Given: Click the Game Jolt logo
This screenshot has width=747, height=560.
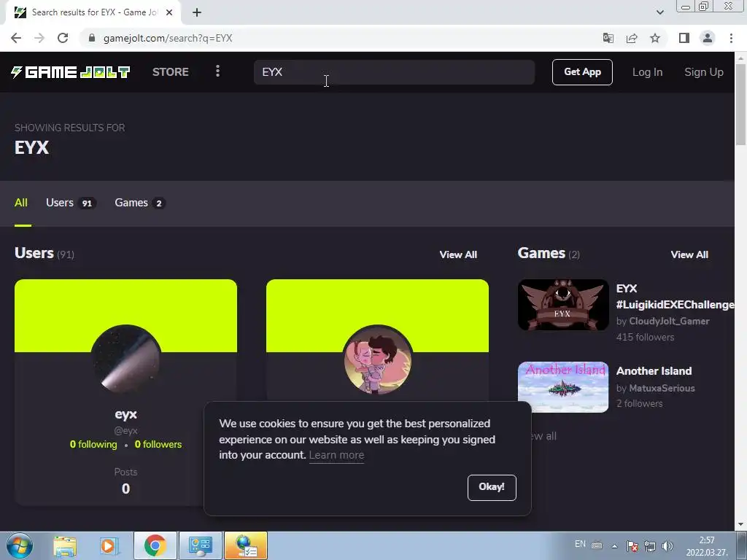Looking at the screenshot, I should pos(71,72).
